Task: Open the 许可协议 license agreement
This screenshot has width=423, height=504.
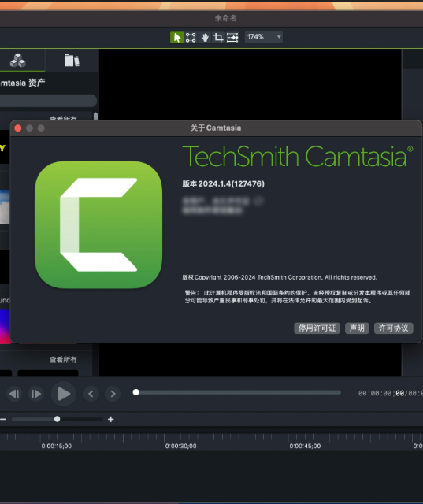Action: point(393,328)
